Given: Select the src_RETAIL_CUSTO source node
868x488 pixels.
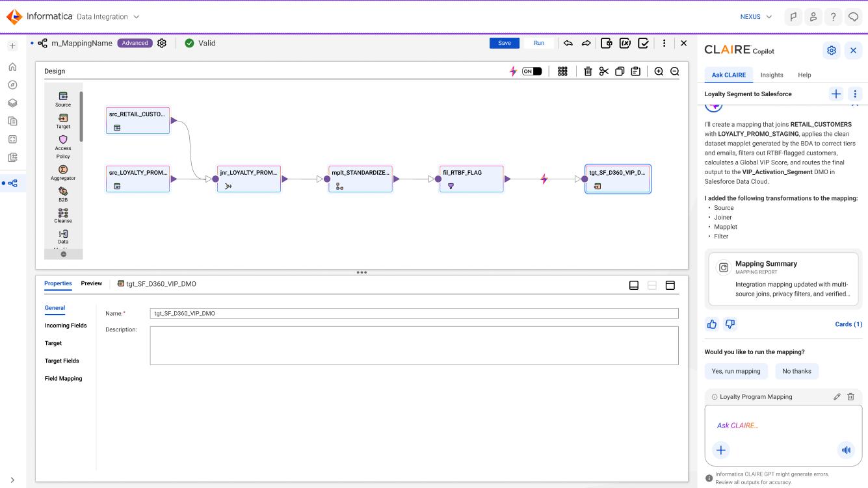Looking at the screenshot, I should (138, 121).
